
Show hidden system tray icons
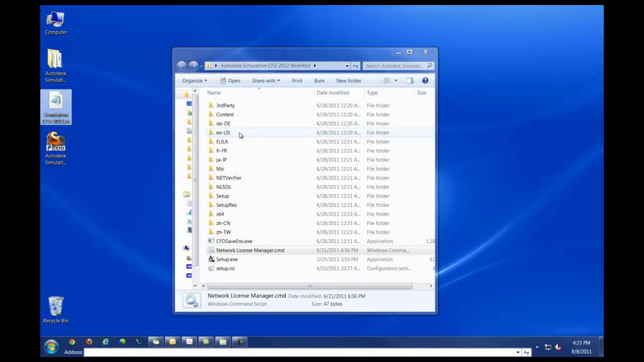coord(537,347)
